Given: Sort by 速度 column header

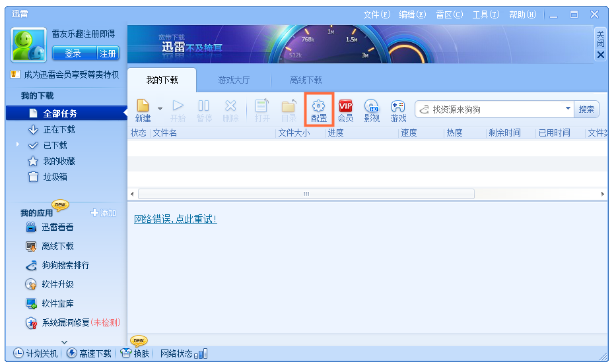Looking at the screenshot, I should click(x=409, y=133).
